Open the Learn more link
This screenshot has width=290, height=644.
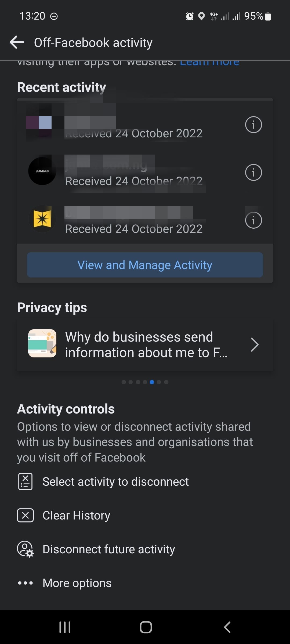coord(209,62)
